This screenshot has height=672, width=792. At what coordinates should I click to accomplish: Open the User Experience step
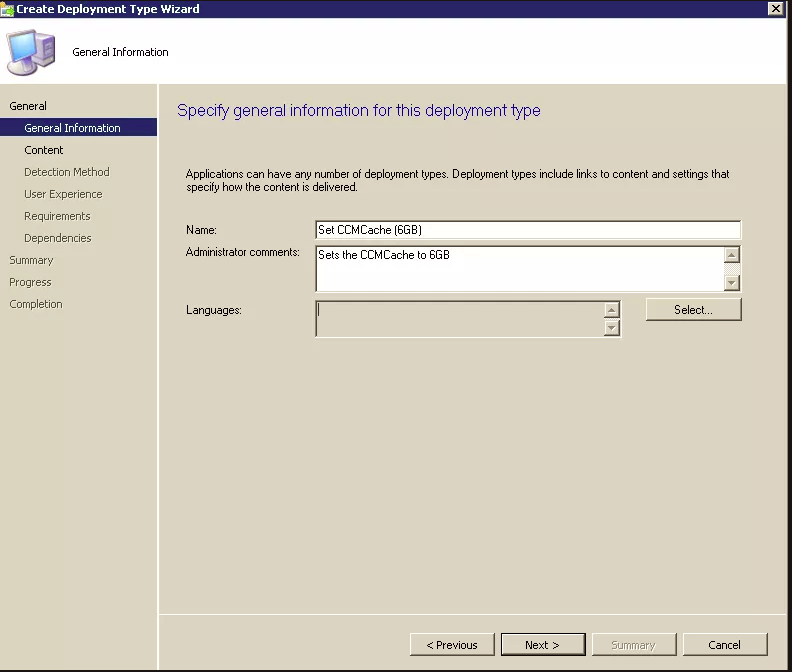click(63, 194)
